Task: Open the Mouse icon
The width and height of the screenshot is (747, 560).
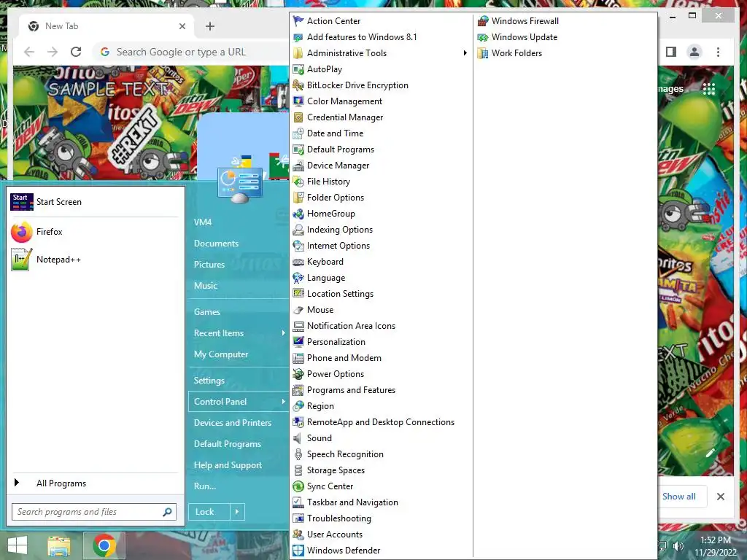Action: 298,309
